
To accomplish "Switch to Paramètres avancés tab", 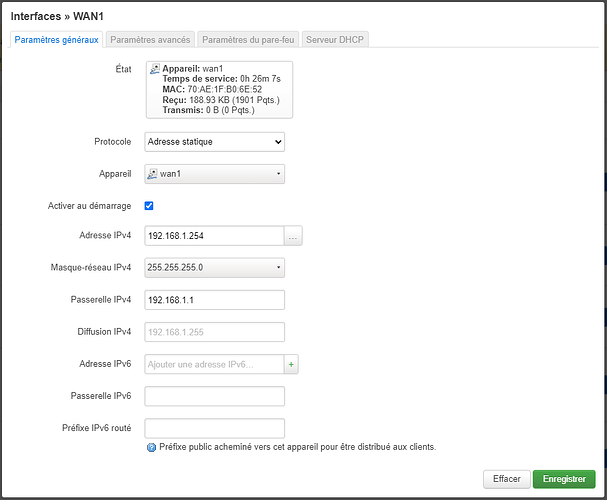I will [x=149, y=39].
